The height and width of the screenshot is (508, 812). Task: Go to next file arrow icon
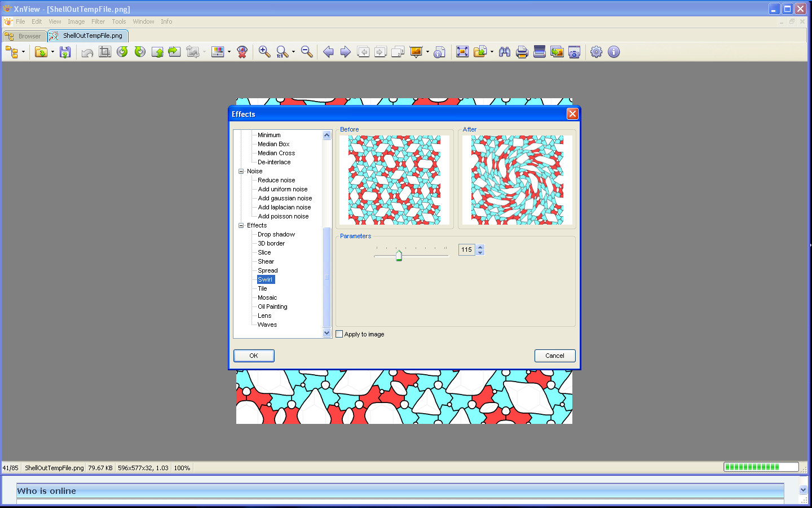tap(346, 52)
